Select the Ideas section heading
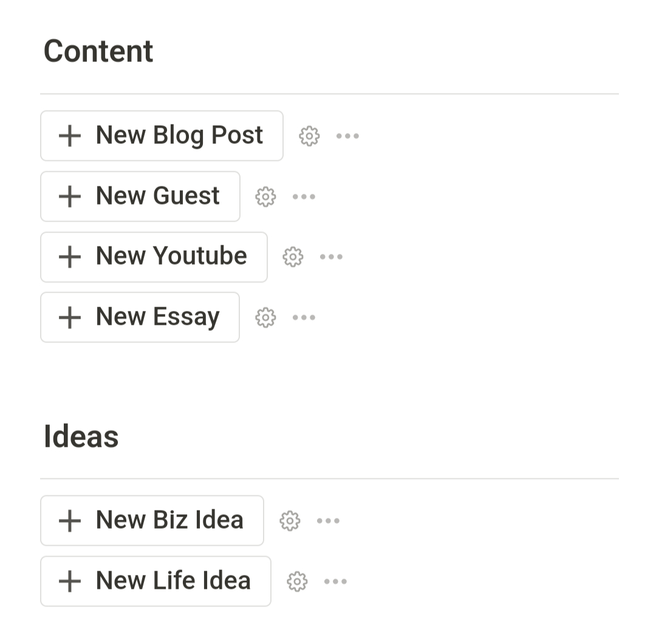656x644 pixels. [x=81, y=436]
